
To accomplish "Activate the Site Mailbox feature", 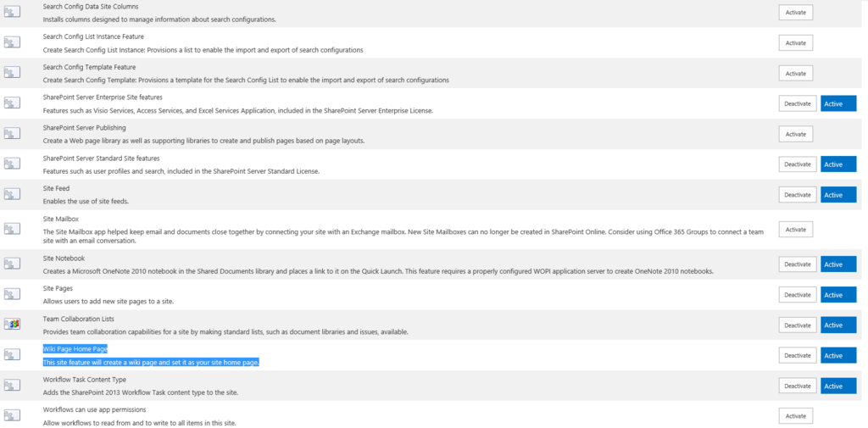I will 795,229.
